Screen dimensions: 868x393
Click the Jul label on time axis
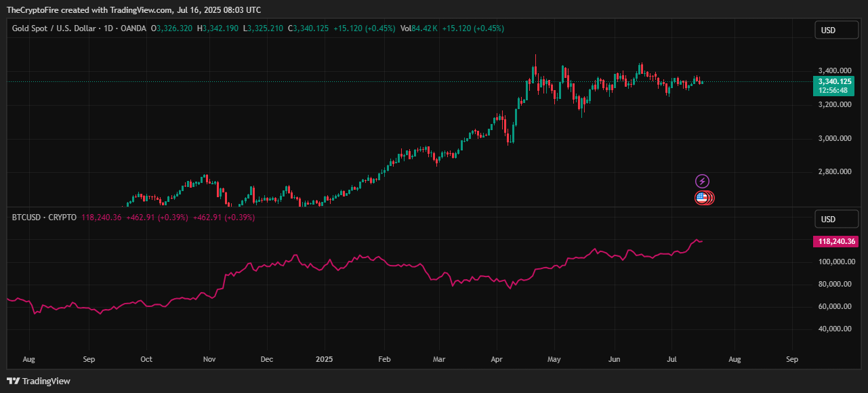671,358
